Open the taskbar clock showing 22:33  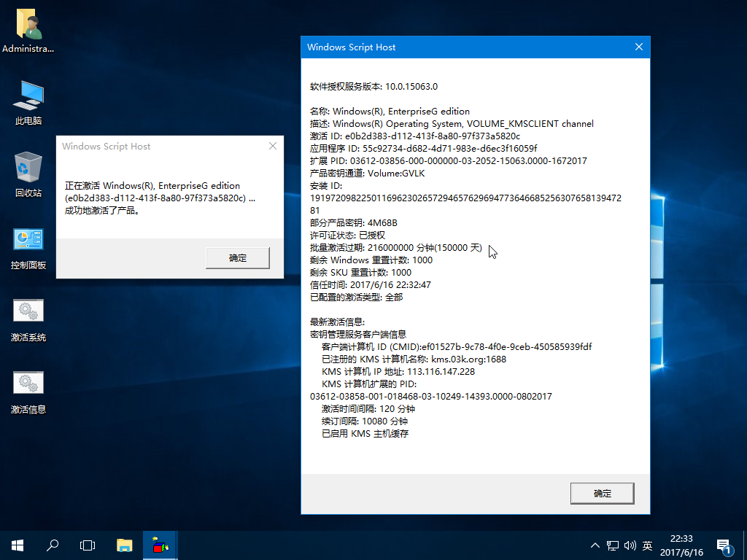(x=681, y=545)
